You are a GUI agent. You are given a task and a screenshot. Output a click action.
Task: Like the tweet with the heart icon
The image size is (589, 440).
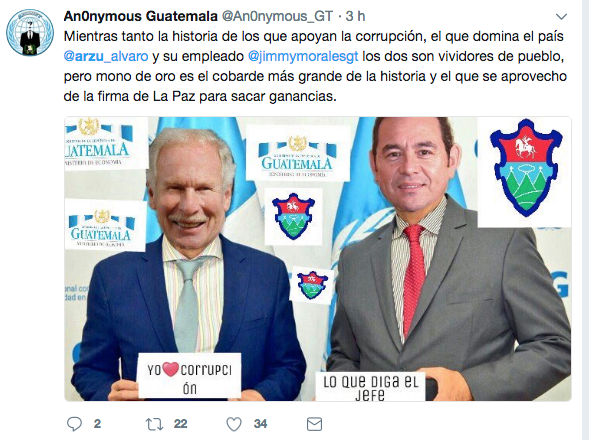[x=234, y=424]
